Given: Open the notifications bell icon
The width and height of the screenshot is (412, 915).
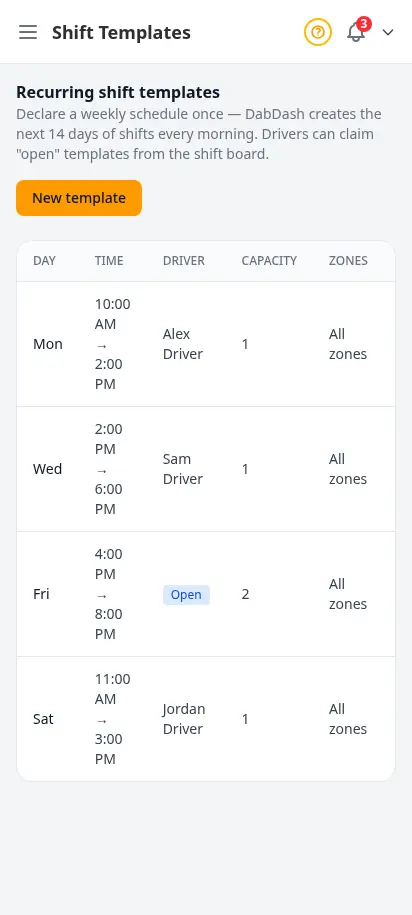Looking at the screenshot, I should pyautogui.click(x=356, y=32).
